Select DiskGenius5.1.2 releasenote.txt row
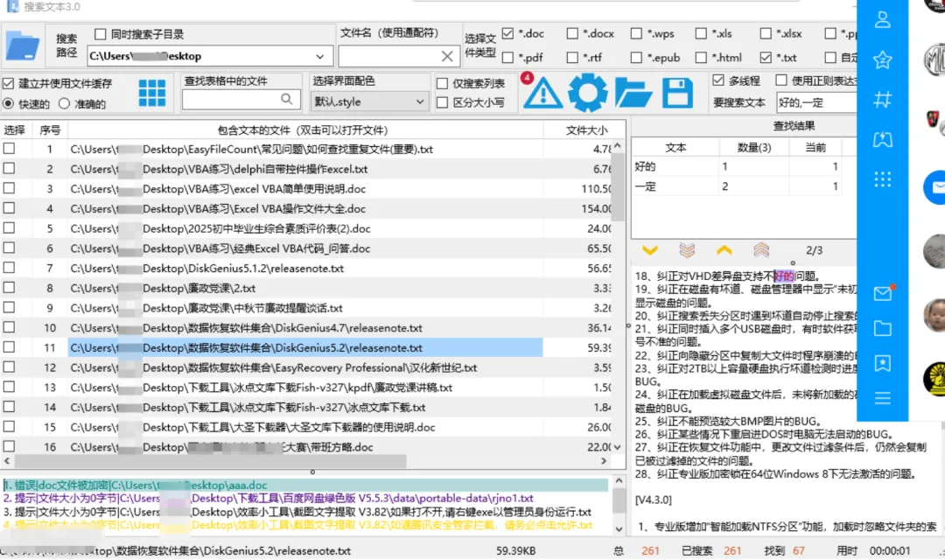Viewport: 945px width, 560px height. (305, 269)
